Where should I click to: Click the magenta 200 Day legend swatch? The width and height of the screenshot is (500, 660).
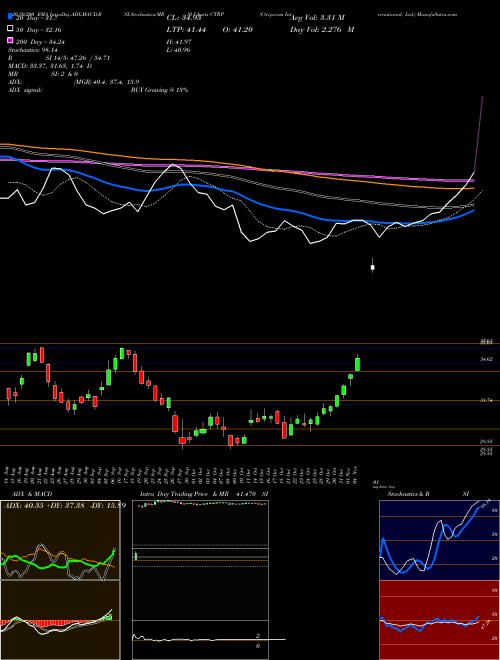10,41
